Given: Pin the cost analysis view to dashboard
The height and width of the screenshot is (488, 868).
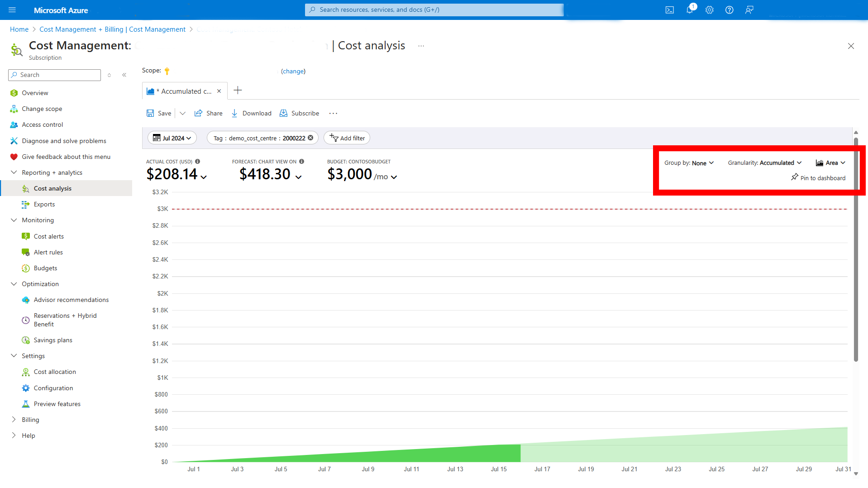Looking at the screenshot, I should pyautogui.click(x=818, y=177).
